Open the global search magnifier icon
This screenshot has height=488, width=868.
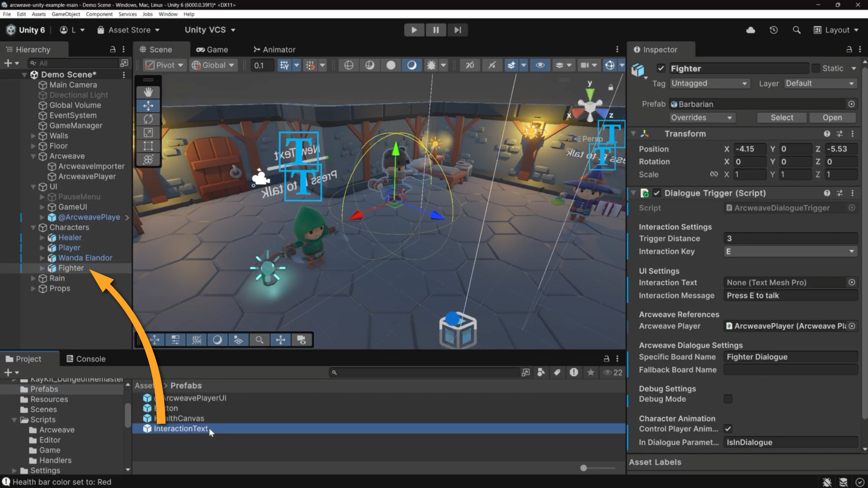click(797, 30)
